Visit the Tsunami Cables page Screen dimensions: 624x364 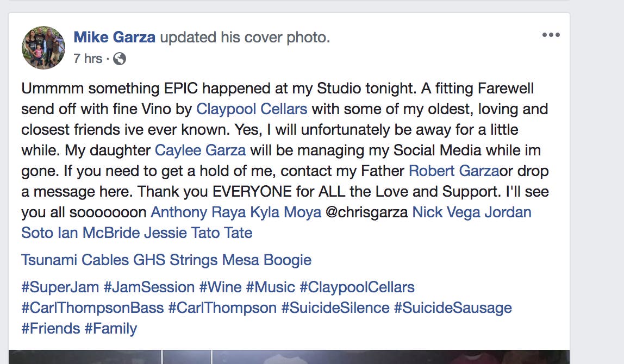[x=75, y=260]
